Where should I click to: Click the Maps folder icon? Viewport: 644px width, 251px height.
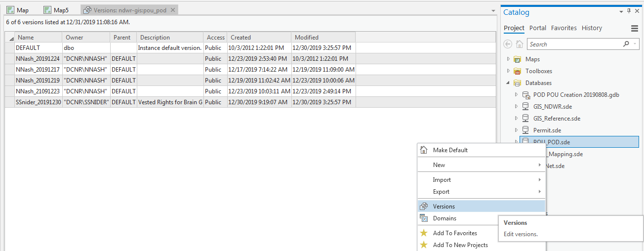point(518,59)
